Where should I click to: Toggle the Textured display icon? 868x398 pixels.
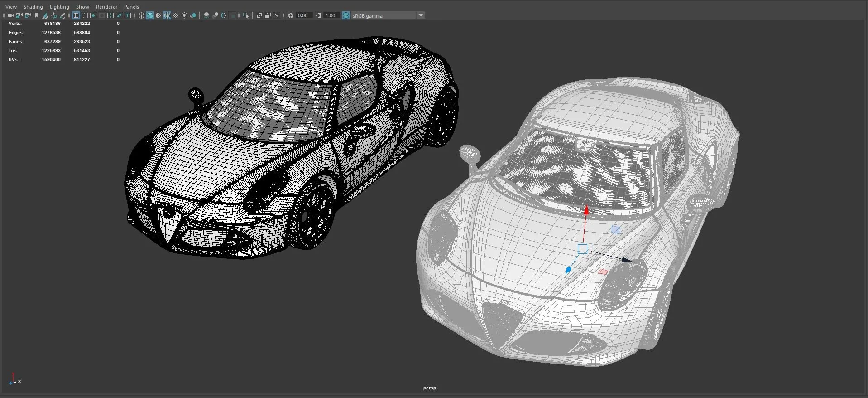point(176,15)
